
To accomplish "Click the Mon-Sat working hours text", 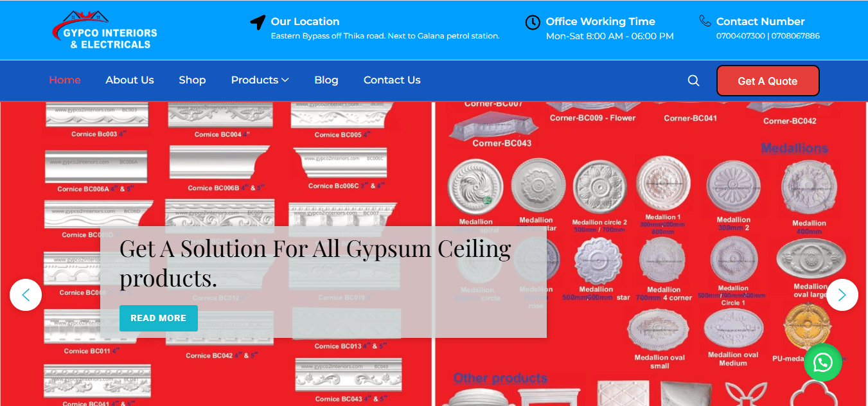I will (610, 37).
